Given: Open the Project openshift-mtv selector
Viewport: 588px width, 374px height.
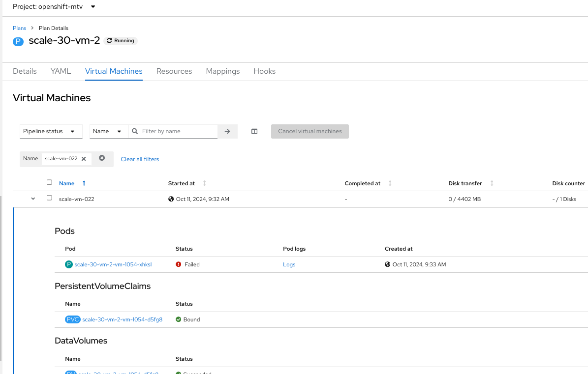Looking at the screenshot, I should (x=54, y=7).
